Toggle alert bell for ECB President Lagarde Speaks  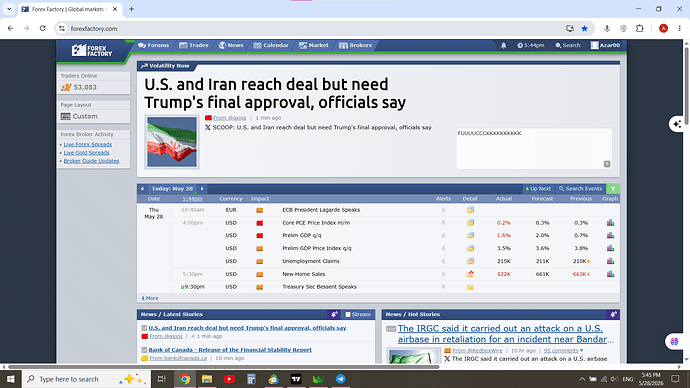coord(443,210)
